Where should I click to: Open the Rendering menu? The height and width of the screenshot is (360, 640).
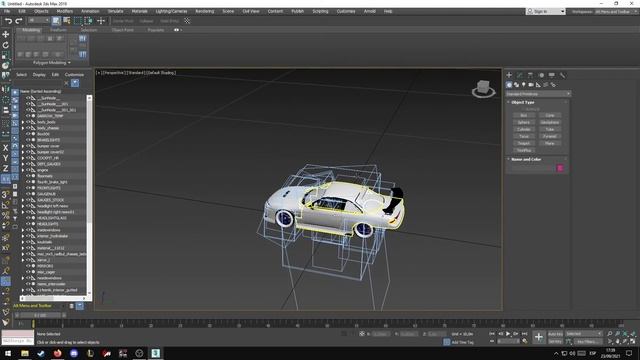205,11
